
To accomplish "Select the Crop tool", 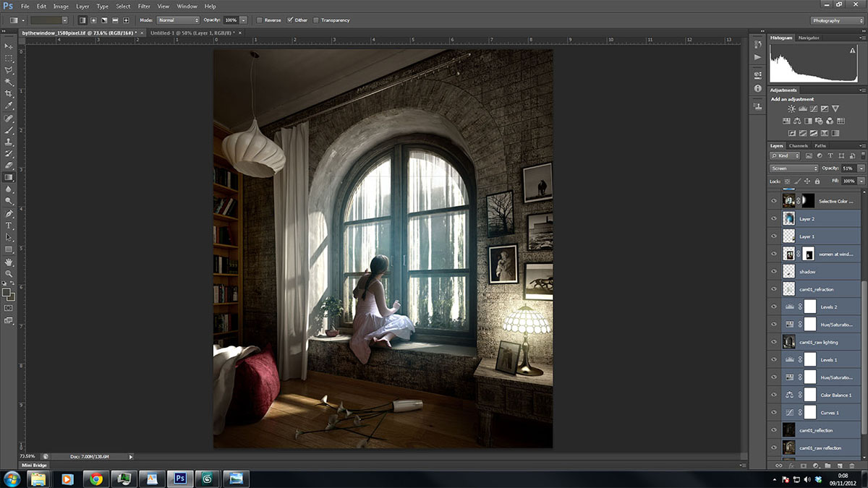I will point(9,94).
